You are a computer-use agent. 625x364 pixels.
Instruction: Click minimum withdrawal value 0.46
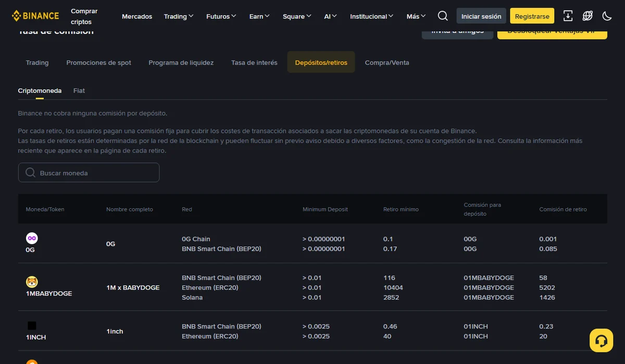(x=390, y=327)
